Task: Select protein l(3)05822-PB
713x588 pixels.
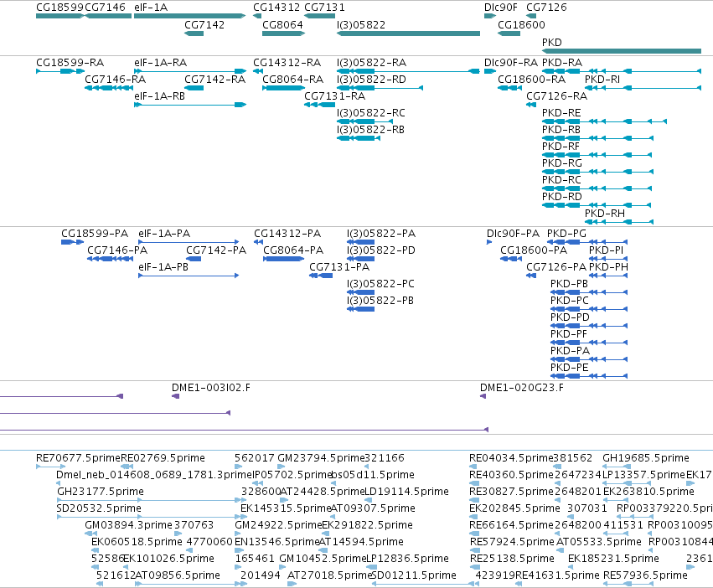Action: tap(380, 301)
